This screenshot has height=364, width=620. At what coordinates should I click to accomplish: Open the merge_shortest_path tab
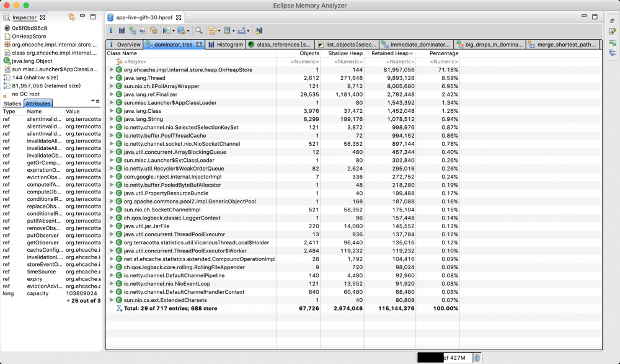[562, 45]
